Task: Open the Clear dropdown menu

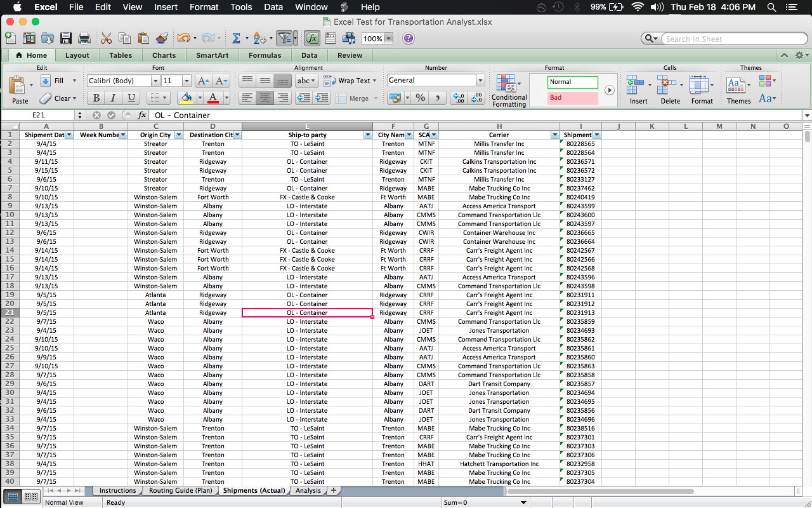Action: pyautogui.click(x=74, y=98)
